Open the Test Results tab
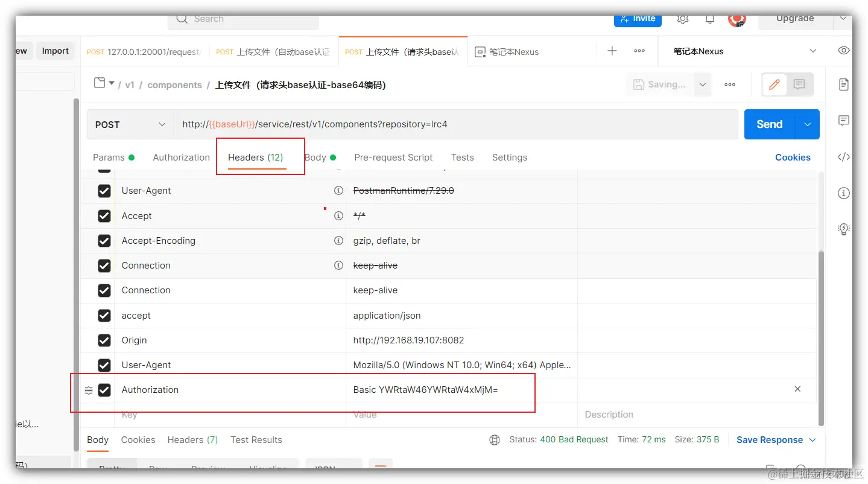The image size is (868, 484). [x=256, y=440]
